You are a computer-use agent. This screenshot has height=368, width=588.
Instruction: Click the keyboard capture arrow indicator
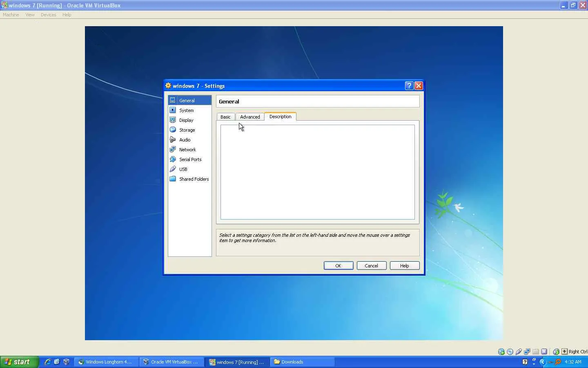pos(564,352)
